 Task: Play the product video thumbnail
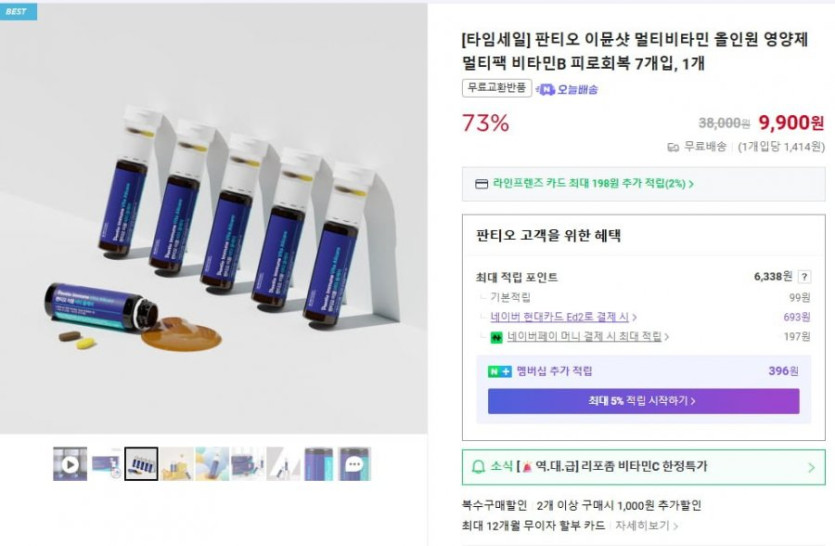click(70, 464)
